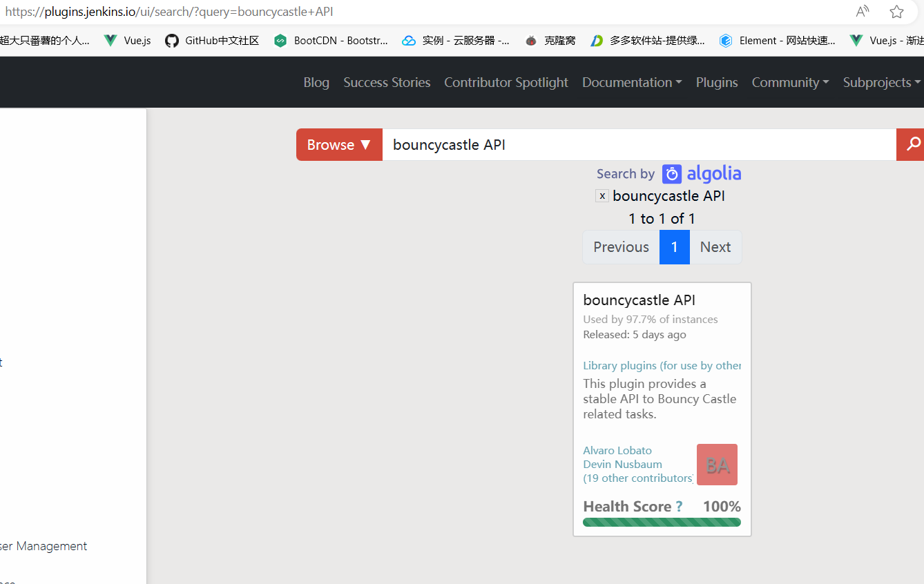Click the BA plugin avatar thumbnail
The height and width of the screenshot is (584, 924).
pos(717,465)
